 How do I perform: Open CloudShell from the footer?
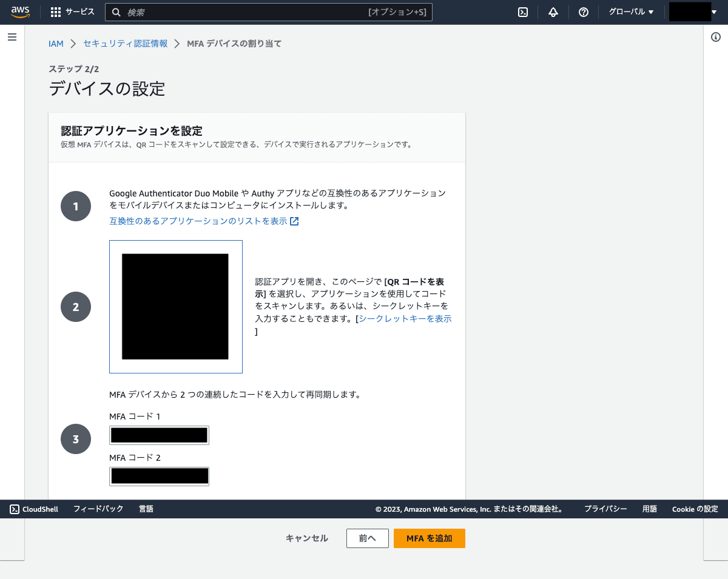point(34,509)
